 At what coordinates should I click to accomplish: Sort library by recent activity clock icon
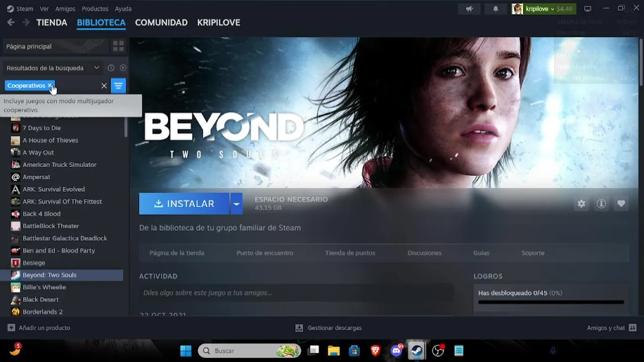pos(111,68)
